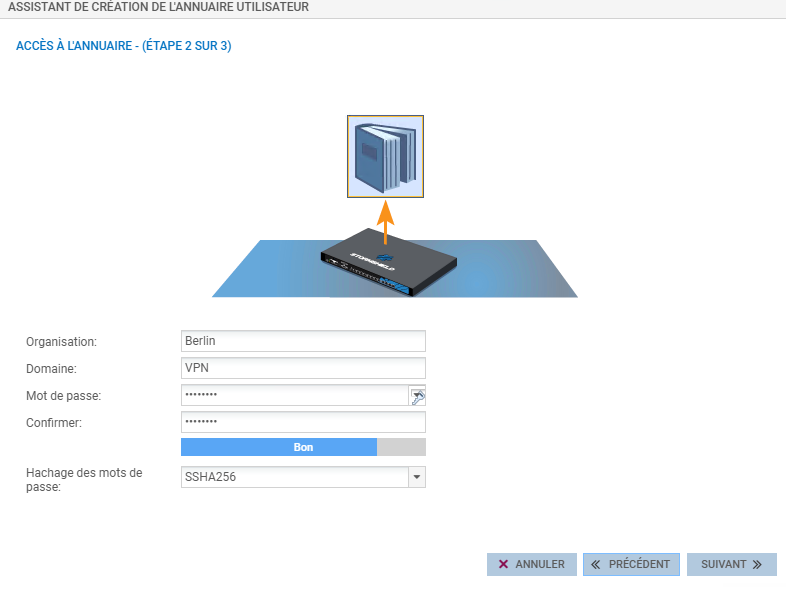786x589 pixels.
Task: Click the Organisation field containing Berlin
Action: pyautogui.click(x=303, y=341)
